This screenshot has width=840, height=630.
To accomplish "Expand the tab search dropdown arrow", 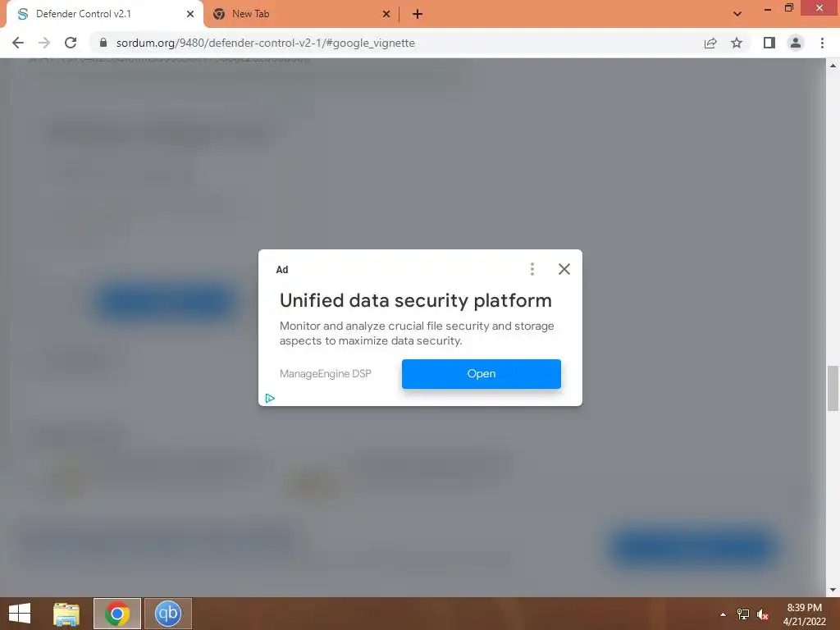I will (x=737, y=14).
